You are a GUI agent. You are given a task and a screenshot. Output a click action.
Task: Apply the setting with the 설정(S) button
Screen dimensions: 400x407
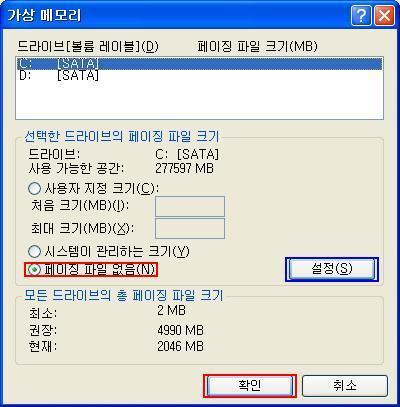(x=332, y=269)
